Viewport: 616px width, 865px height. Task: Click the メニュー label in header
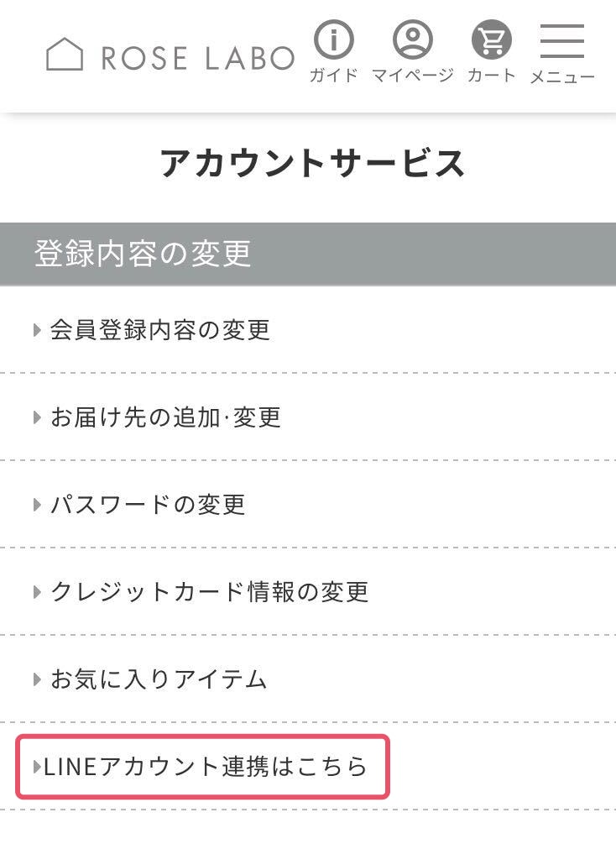562,76
